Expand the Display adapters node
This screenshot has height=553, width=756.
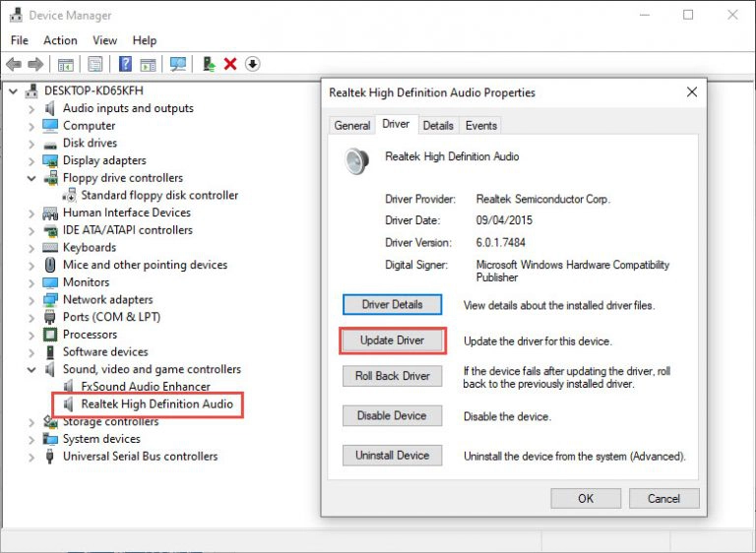coord(31,160)
